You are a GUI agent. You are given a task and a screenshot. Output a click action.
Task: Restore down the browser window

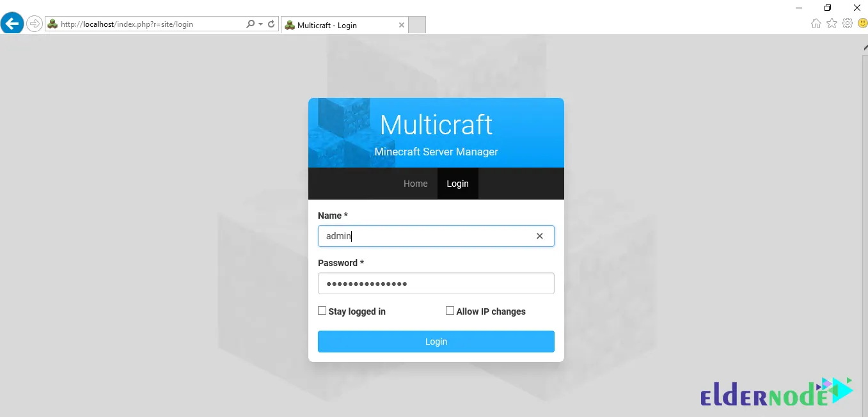(828, 8)
